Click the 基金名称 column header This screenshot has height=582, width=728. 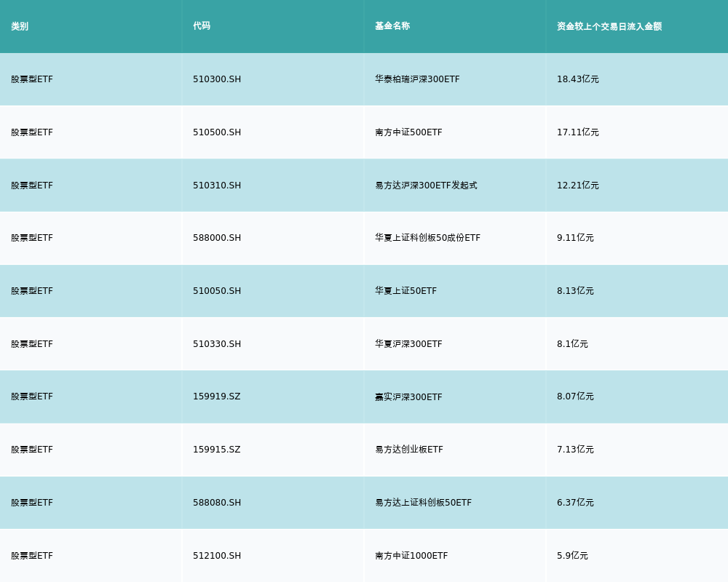[x=392, y=26]
